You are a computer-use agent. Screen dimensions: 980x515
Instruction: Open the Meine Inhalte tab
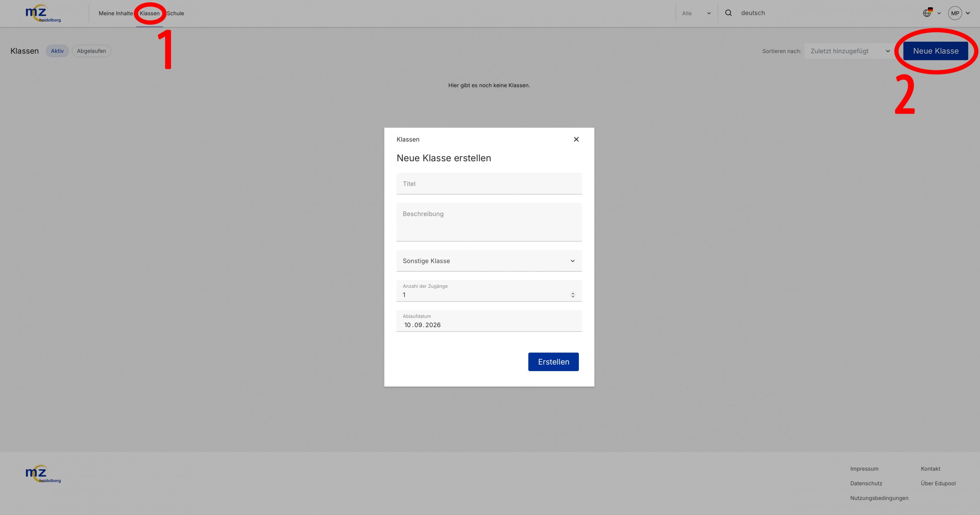pos(116,13)
